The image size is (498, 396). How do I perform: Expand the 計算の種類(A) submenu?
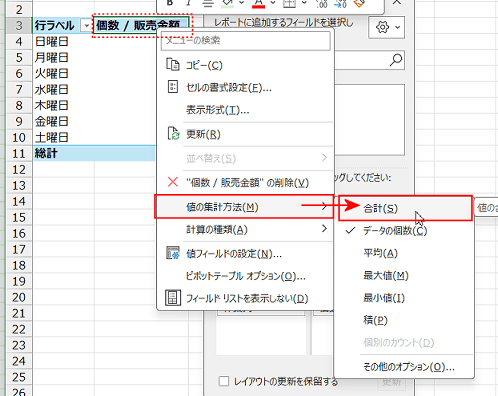245,229
